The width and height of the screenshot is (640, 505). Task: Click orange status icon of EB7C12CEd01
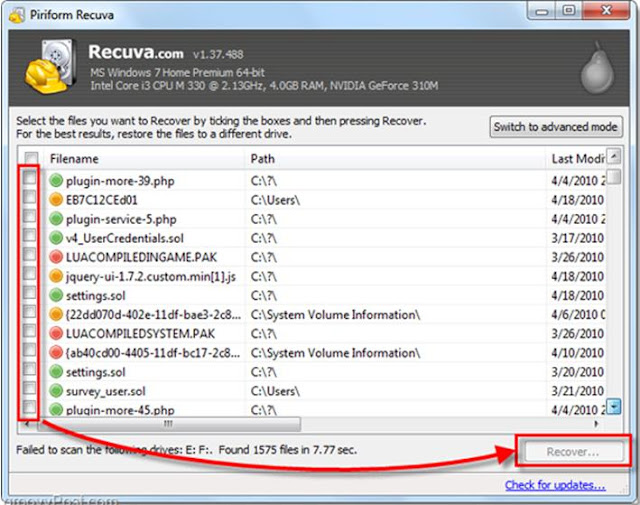click(x=56, y=200)
